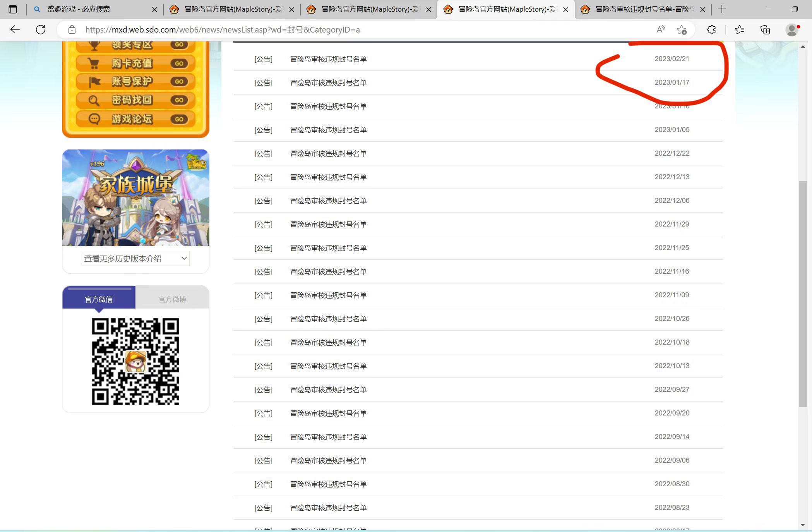Expand 查看更多历史版本介绍 dropdown

[135, 258]
